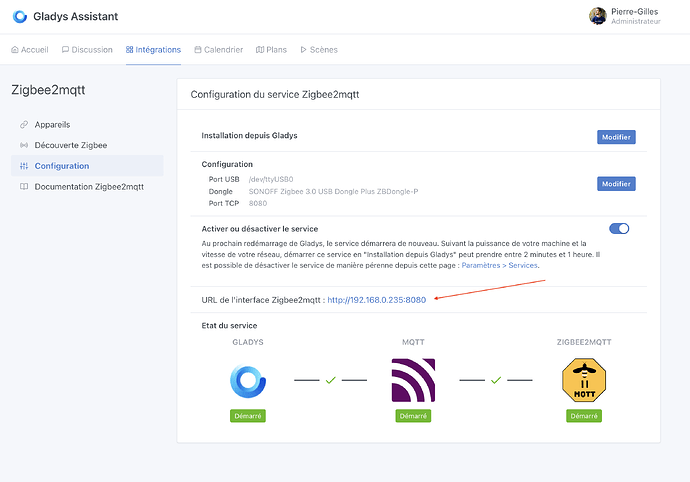Open Documentation Zigbee2mqtt sidebar entry
The image size is (690, 482).
89,187
